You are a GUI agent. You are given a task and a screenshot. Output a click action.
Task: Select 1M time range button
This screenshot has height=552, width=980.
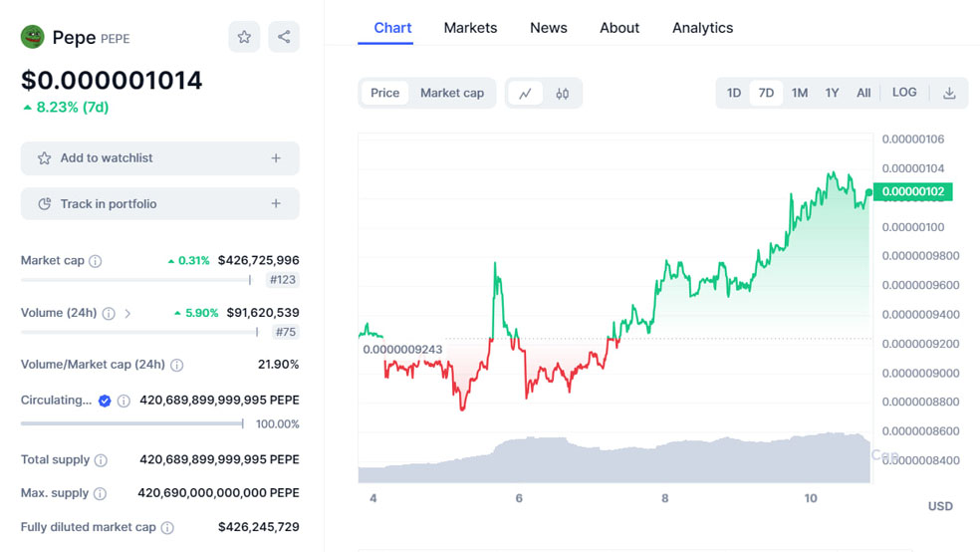[x=800, y=93]
